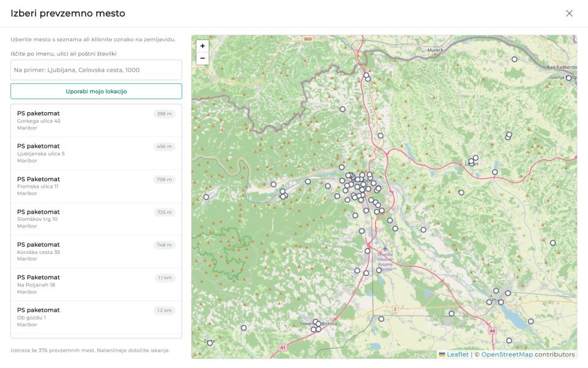
Task: Open the OpenStreetMap attribution link
Action: tap(507, 355)
